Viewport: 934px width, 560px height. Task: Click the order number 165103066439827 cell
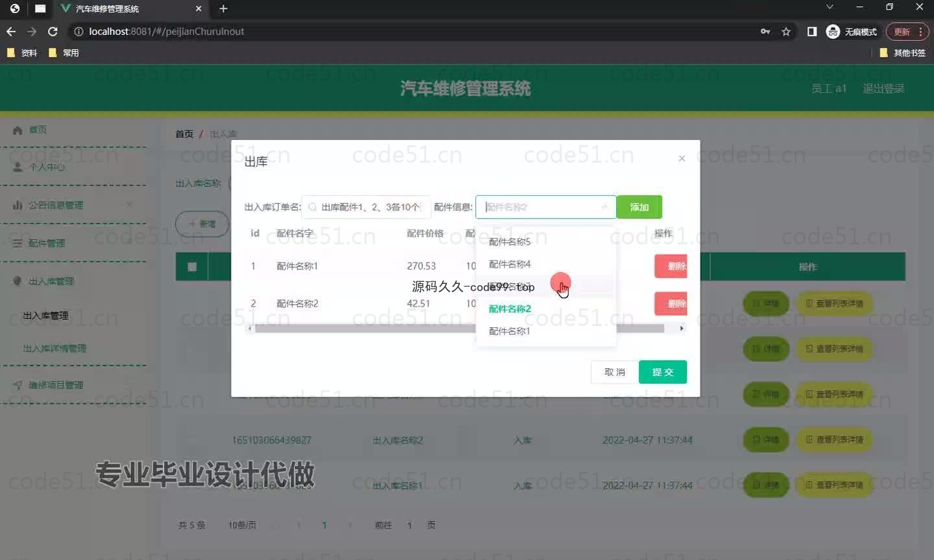coord(272,440)
